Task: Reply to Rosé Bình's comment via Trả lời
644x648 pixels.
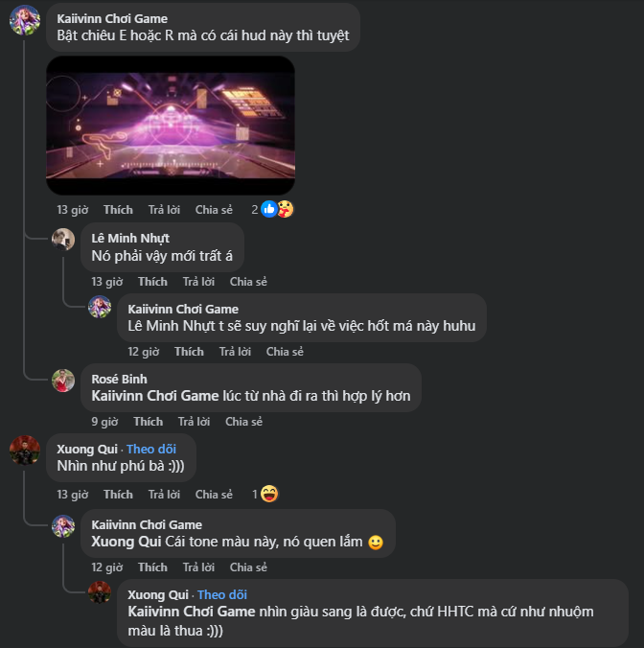Action: 194,422
